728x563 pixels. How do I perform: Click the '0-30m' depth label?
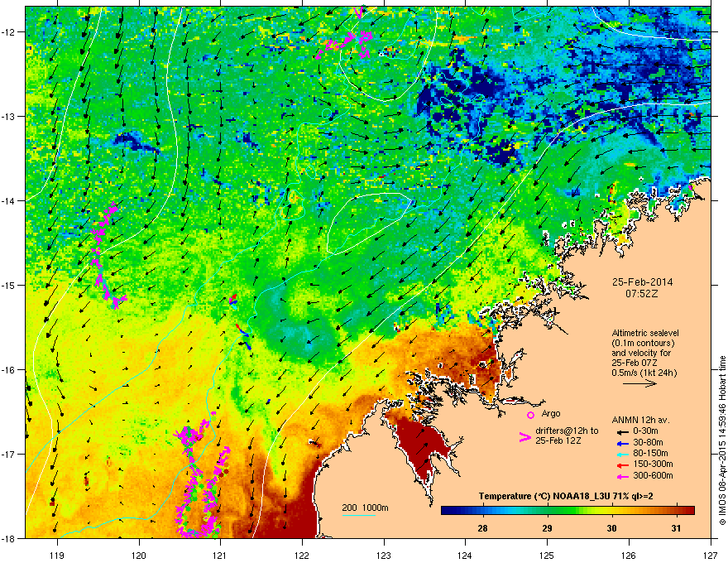pos(645,431)
